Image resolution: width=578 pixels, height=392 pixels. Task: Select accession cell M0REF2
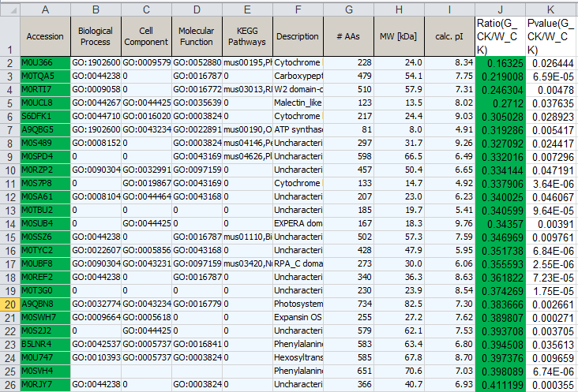(45, 277)
